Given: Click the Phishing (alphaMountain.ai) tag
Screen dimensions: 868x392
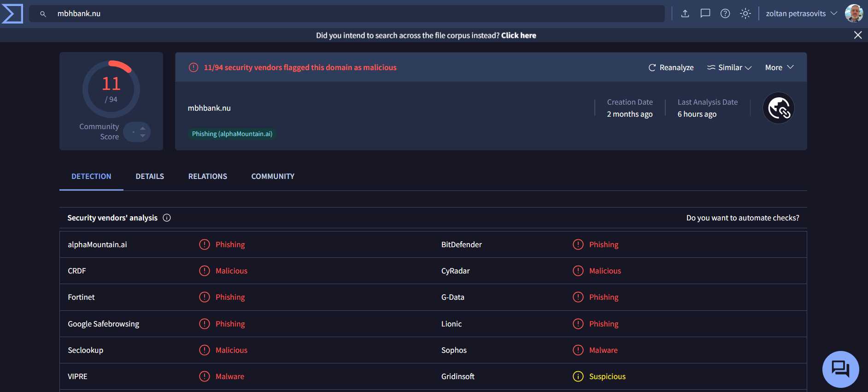Looking at the screenshot, I should tap(232, 134).
